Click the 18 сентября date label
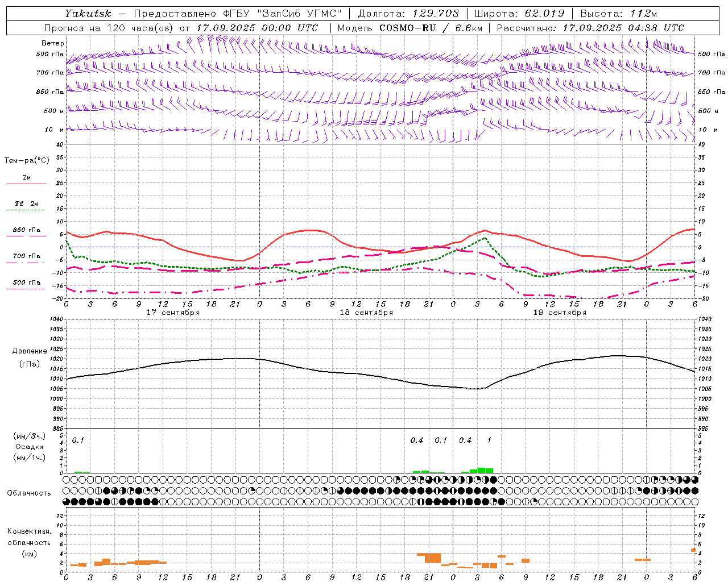Image resolution: width=728 pixels, height=582 pixels. [x=366, y=313]
